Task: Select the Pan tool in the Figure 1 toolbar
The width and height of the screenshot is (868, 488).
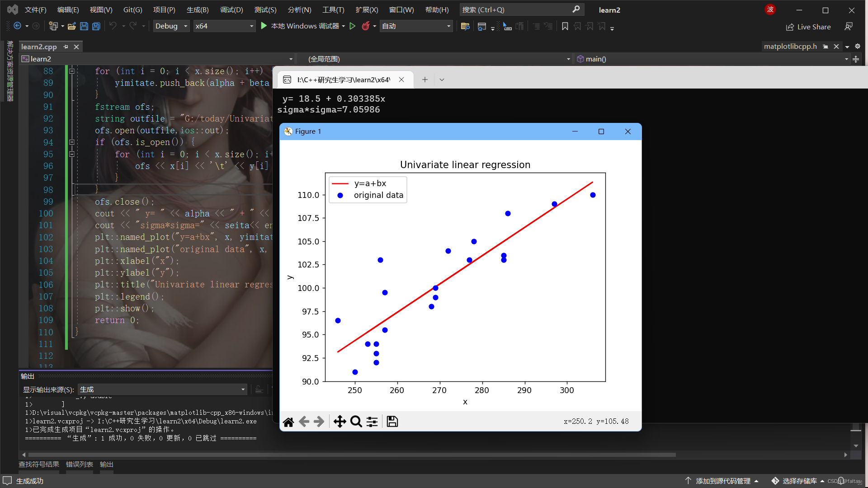Action: tap(340, 422)
